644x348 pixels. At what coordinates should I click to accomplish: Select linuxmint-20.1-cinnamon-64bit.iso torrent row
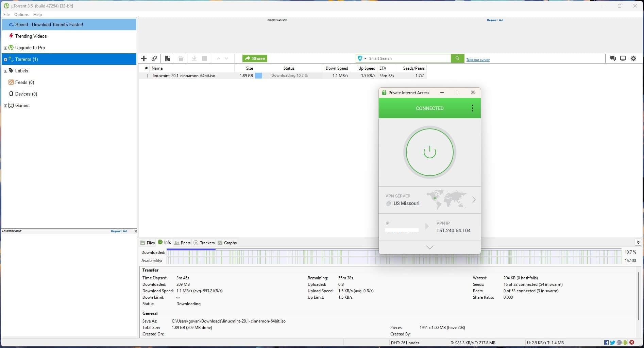[282, 76]
